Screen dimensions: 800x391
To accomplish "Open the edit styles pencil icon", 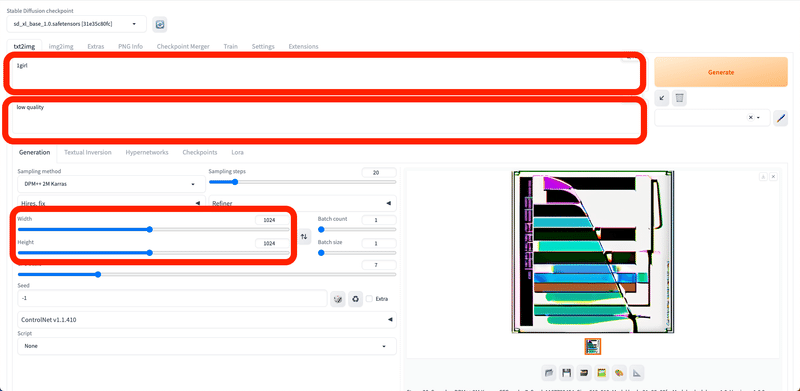I will click(780, 118).
